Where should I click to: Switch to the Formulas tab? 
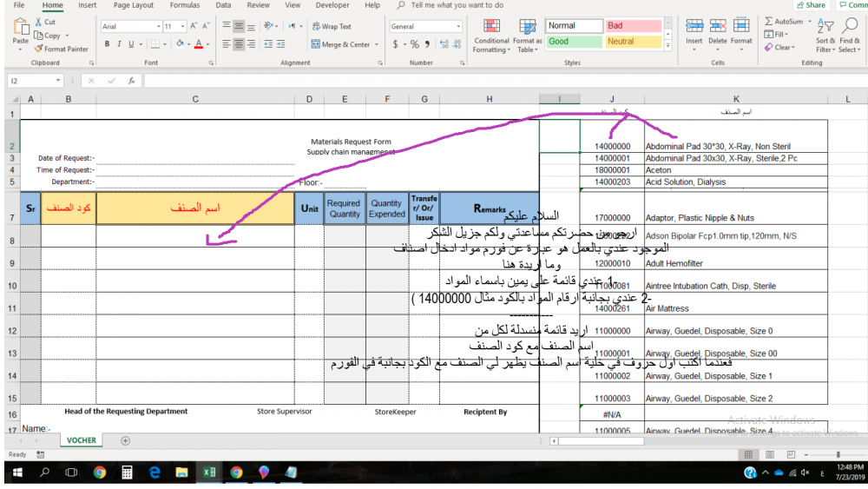coord(185,5)
